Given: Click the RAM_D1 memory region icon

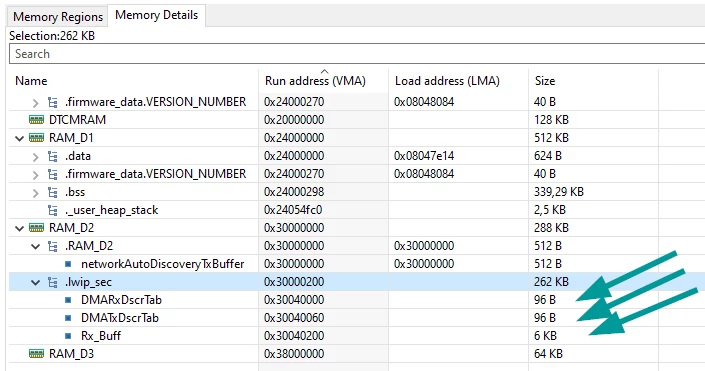Looking at the screenshot, I should pyautogui.click(x=36, y=138).
